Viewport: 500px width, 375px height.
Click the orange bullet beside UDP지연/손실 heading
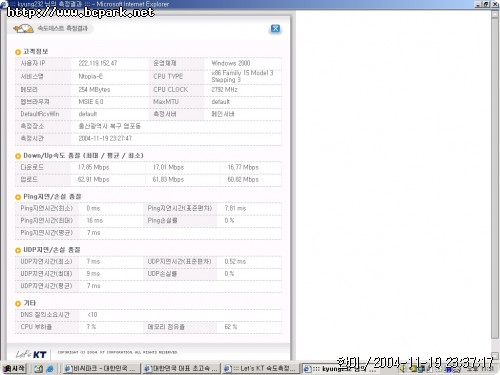click(18, 250)
